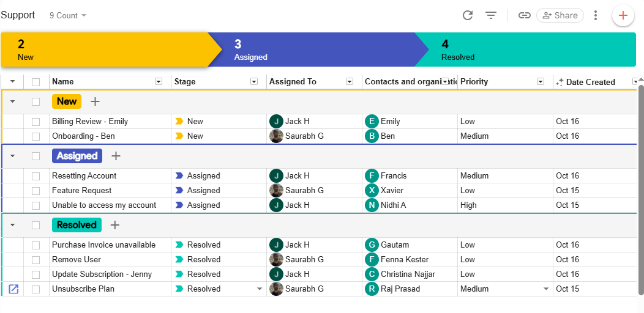
Task: Open the Resetting Account record name
Action: pyautogui.click(x=84, y=175)
